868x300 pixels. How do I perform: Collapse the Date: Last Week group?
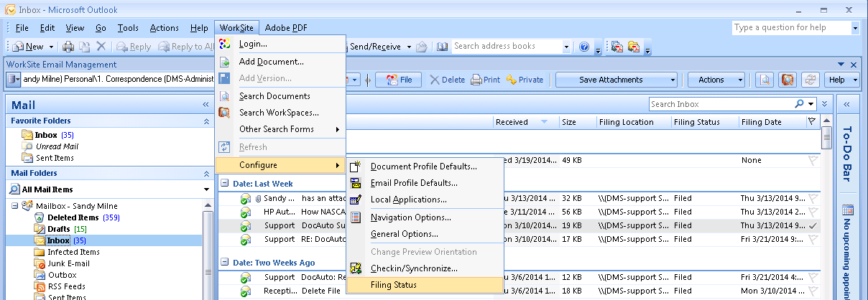coord(224,184)
